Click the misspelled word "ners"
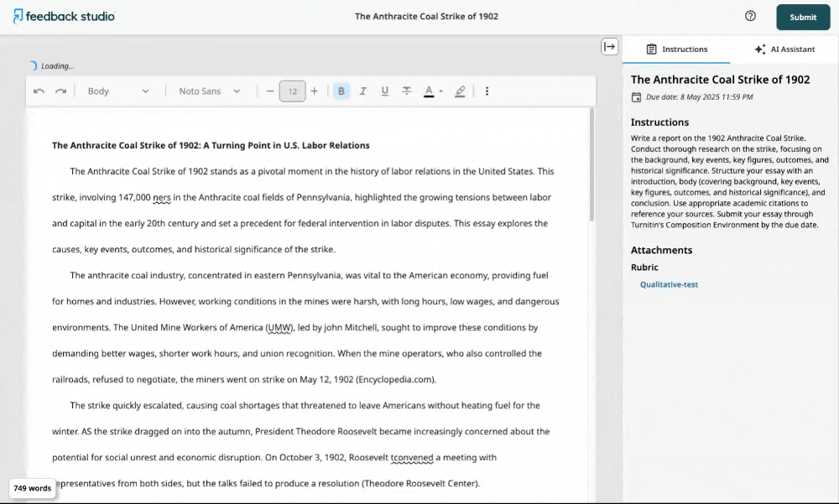839x504 pixels. 162,197
